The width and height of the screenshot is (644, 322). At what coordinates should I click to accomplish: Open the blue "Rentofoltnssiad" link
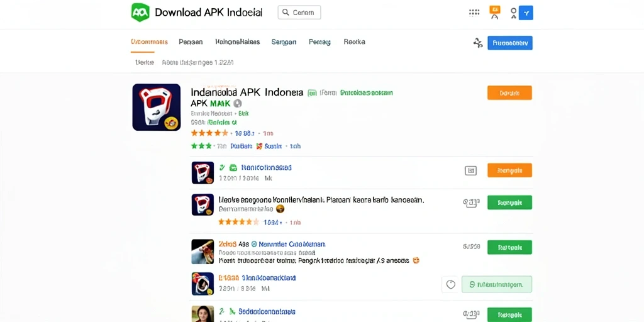266,167
